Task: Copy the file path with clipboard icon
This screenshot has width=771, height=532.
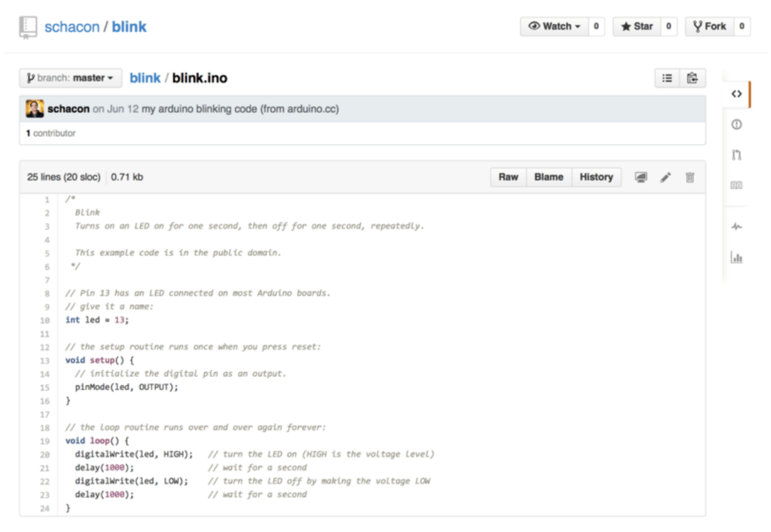Action: point(692,78)
